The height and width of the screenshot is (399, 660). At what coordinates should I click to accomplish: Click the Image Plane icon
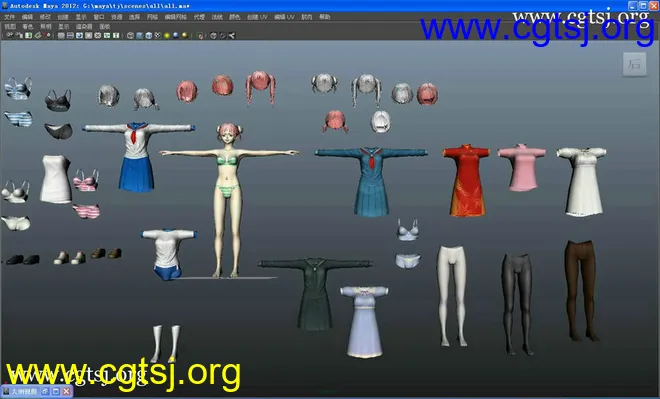(37, 35)
